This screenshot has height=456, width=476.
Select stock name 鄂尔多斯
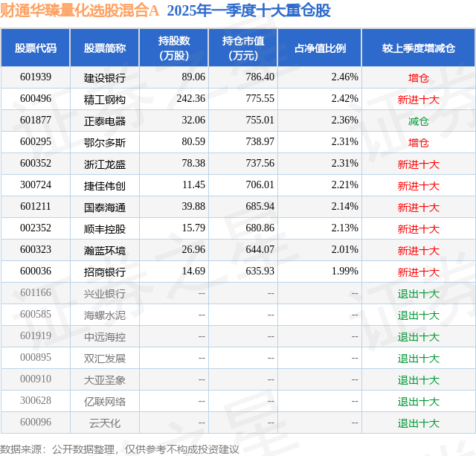click(x=105, y=142)
